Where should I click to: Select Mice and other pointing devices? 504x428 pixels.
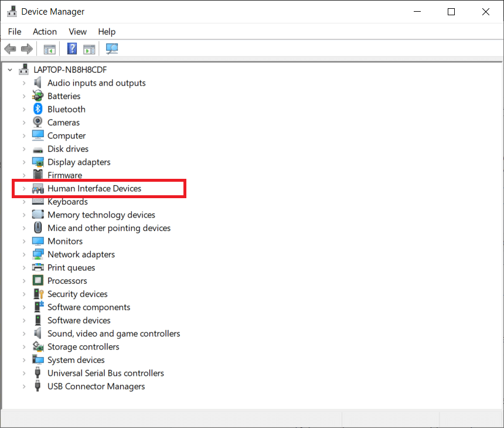click(109, 228)
